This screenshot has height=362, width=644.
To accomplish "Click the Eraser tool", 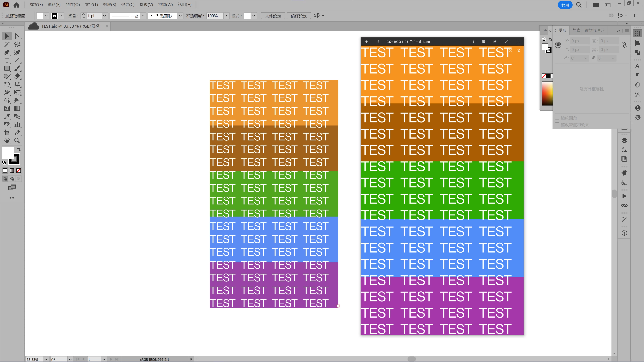I will click(17, 76).
